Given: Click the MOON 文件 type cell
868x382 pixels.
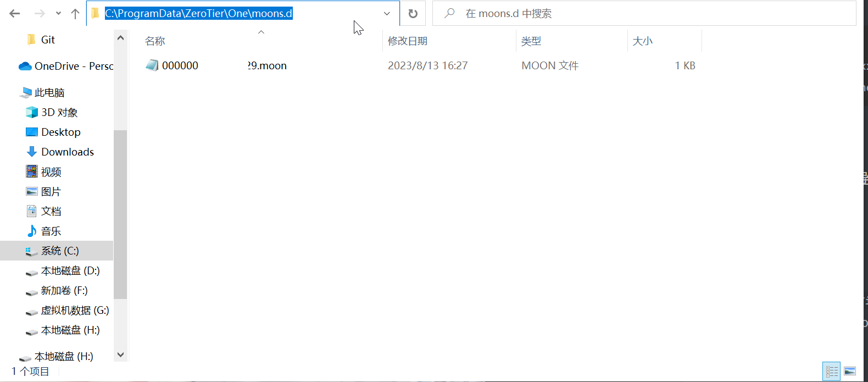Looking at the screenshot, I should pyautogui.click(x=550, y=65).
